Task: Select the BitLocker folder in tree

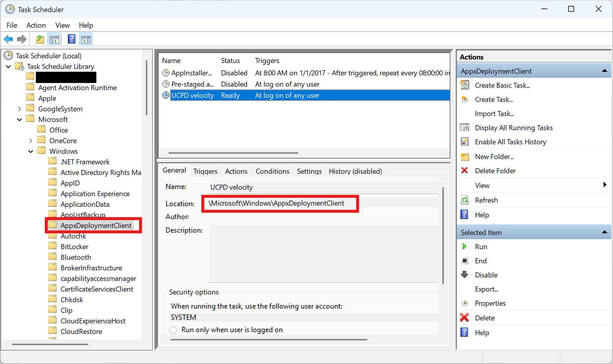Action: pos(74,247)
